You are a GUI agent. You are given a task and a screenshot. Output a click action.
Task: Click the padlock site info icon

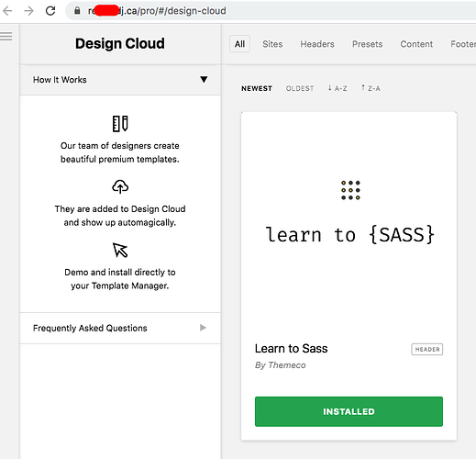(x=77, y=11)
